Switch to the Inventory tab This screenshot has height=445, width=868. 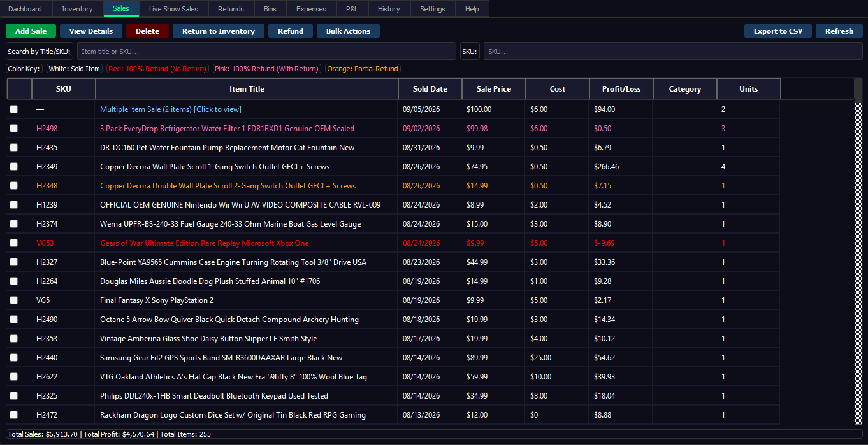point(77,9)
